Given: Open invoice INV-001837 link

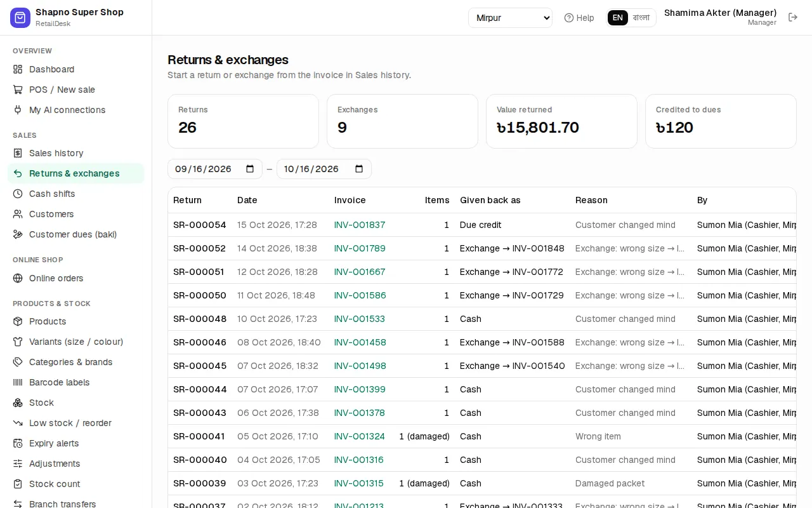Looking at the screenshot, I should pos(360,225).
